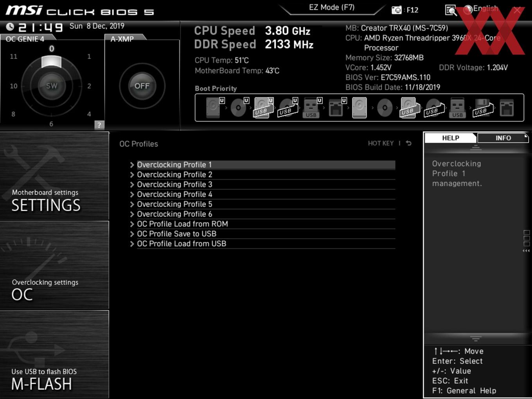Select the UEFI USB hard disk boot icon
This screenshot has width=532, height=399.
pyautogui.click(x=263, y=108)
